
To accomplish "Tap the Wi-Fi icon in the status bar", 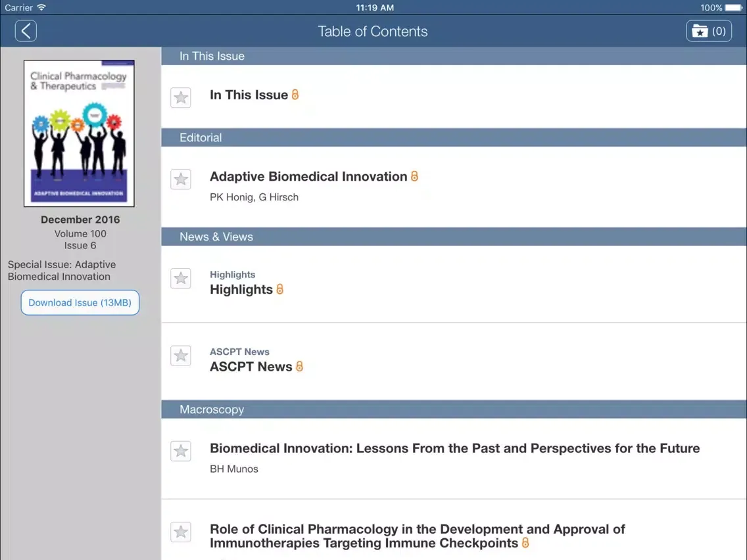I will click(41, 7).
